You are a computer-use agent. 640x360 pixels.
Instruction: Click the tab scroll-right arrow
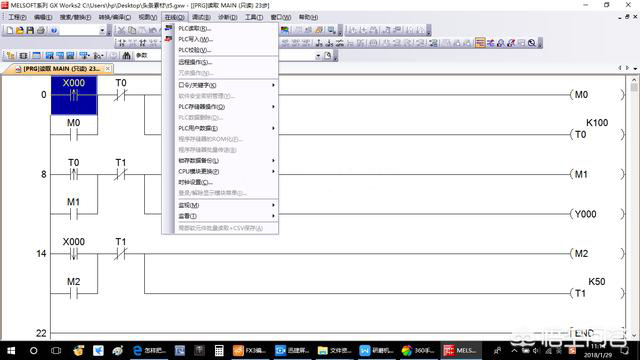pos(627,68)
